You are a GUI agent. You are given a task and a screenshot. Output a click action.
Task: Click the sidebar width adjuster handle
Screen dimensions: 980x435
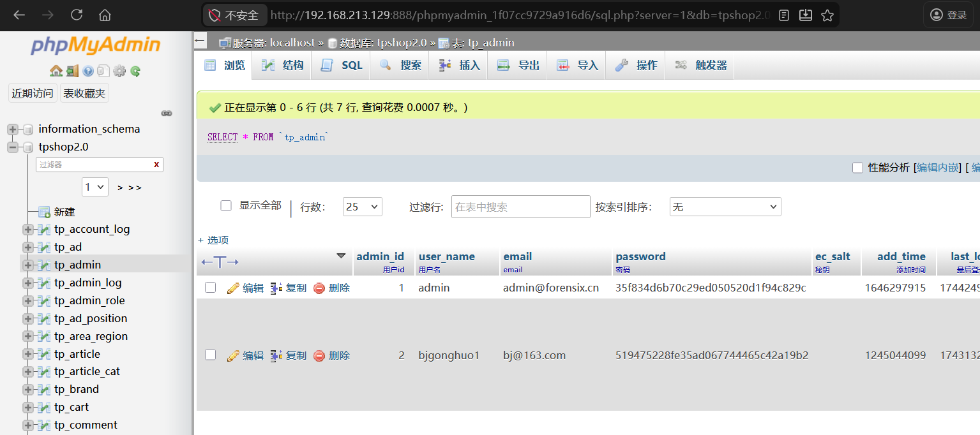[167, 112]
